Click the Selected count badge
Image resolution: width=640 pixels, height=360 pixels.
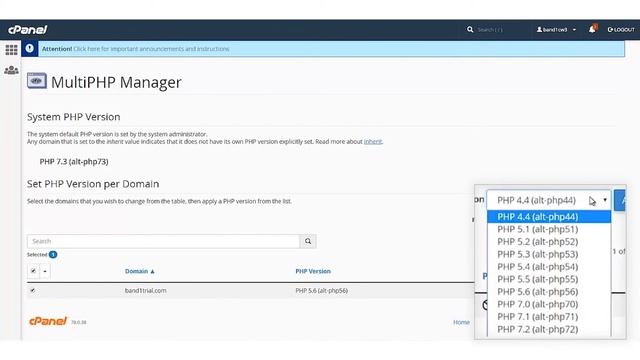pyautogui.click(x=53, y=255)
